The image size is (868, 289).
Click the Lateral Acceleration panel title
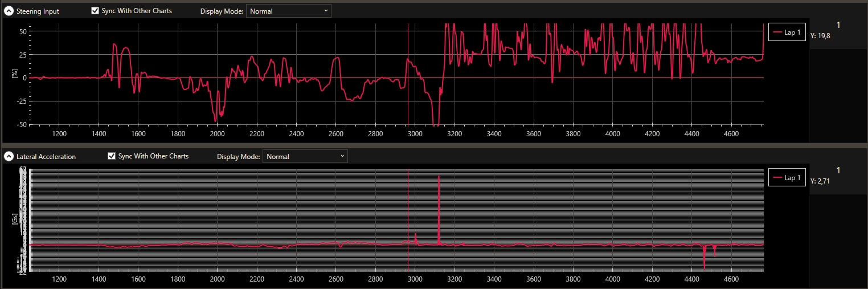point(46,157)
